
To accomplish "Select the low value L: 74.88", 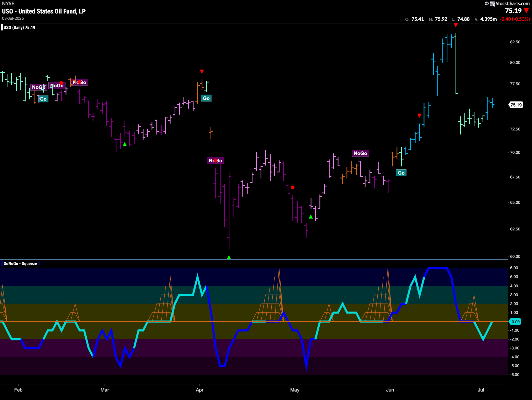I will [x=461, y=19].
